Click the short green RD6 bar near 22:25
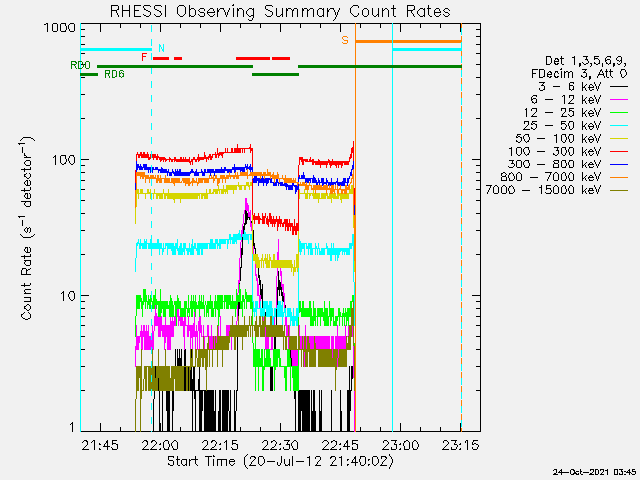 (x=276, y=75)
